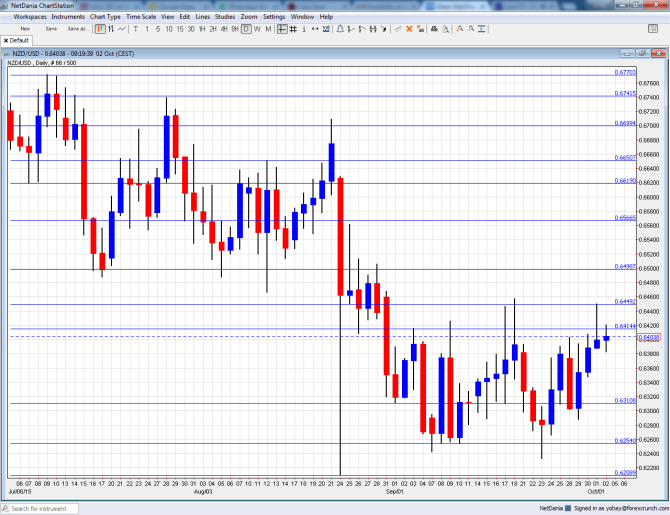The width and height of the screenshot is (670, 515).
Task: Click the print icon
Action: click(434, 29)
